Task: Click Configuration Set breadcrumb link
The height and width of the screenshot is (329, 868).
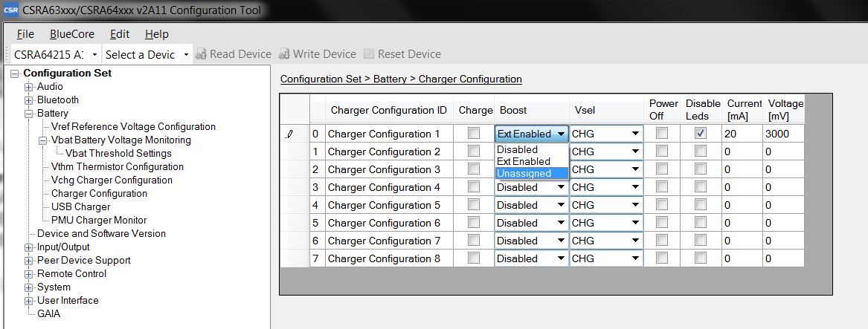Action: coord(321,79)
